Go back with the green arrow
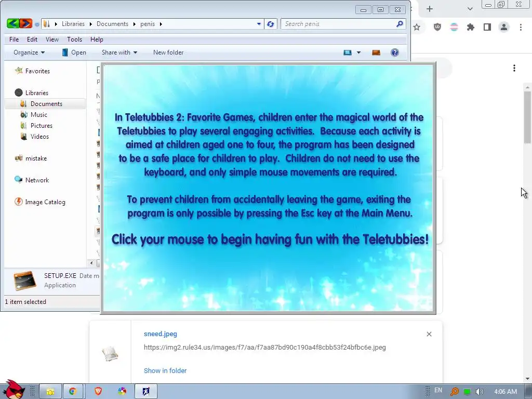The height and width of the screenshot is (399, 532). [x=13, y=23]
